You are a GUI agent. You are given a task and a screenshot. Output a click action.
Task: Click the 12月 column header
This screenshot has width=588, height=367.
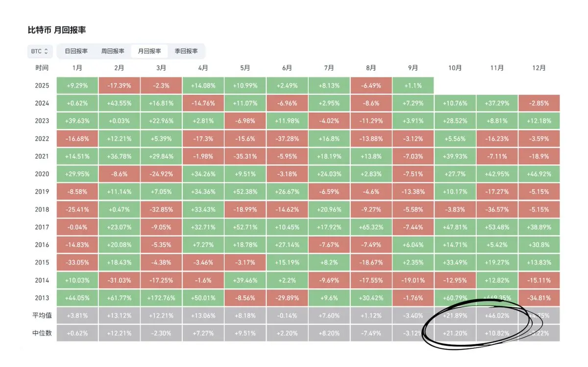[x=539, y=68]
